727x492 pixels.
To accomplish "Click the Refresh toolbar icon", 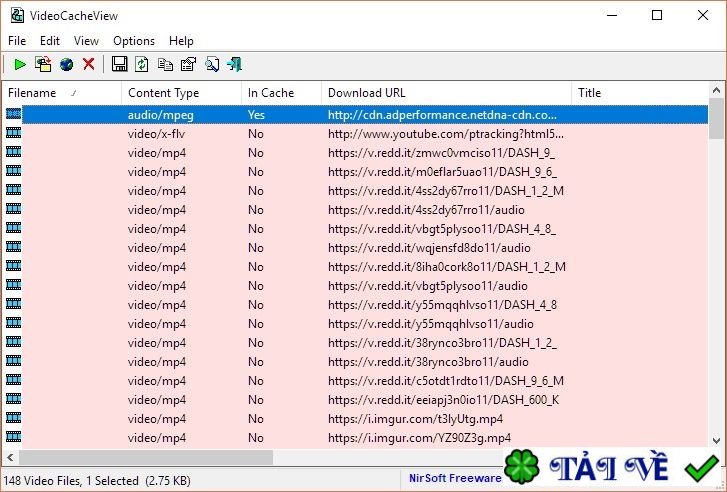I will coord(142,64).
